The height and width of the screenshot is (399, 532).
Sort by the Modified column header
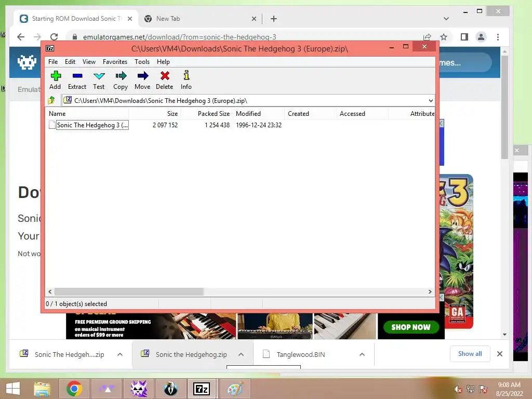[x=259, y=114]
